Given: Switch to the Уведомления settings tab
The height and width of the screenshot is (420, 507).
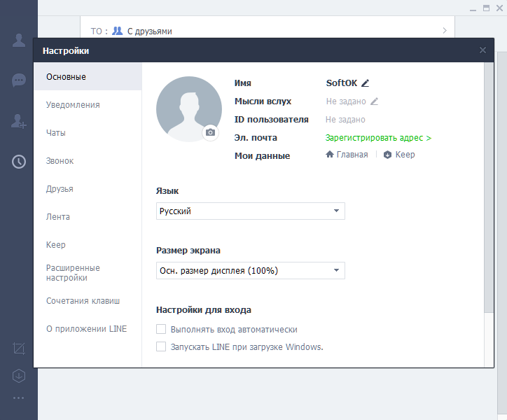Looking at the screenshot, I should (73, 105).
